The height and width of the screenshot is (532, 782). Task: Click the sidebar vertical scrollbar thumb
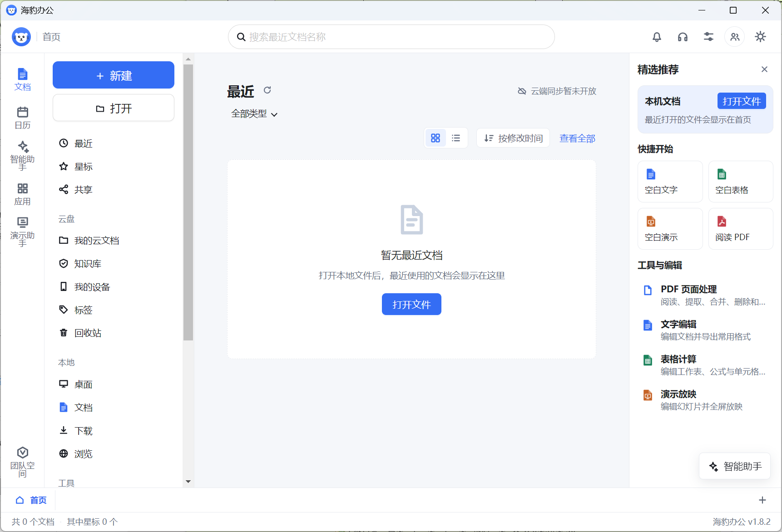pos(188,202)
